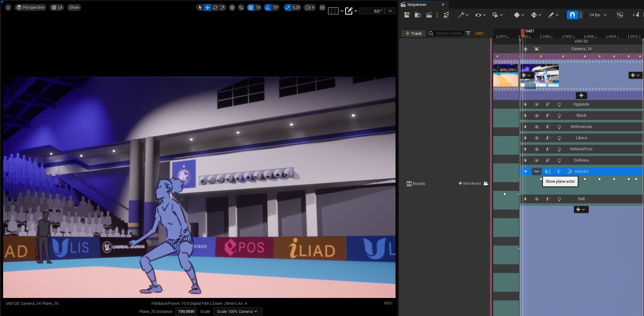Activate the scale transform tool
The height and width of the screenshot is (316, 644).
(x=223, y=7)
